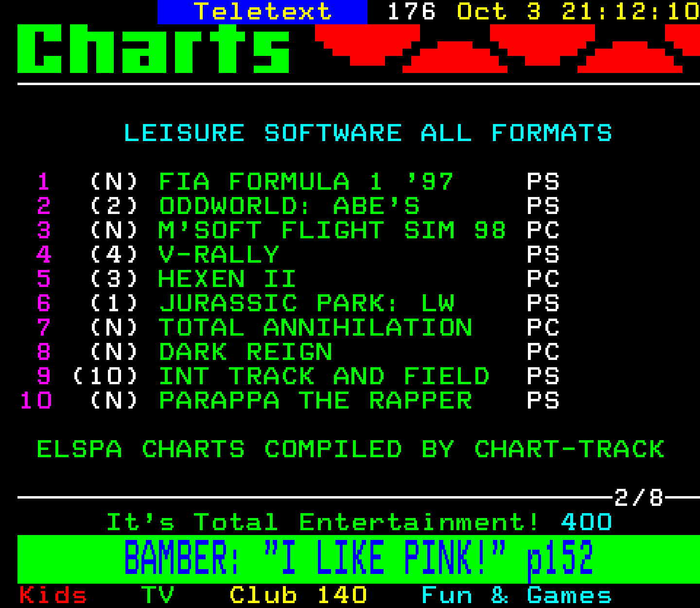The image size is (700, 608).
Task: Click previous position (3) beside HEXEN II
Action: [x=114, y=279]
